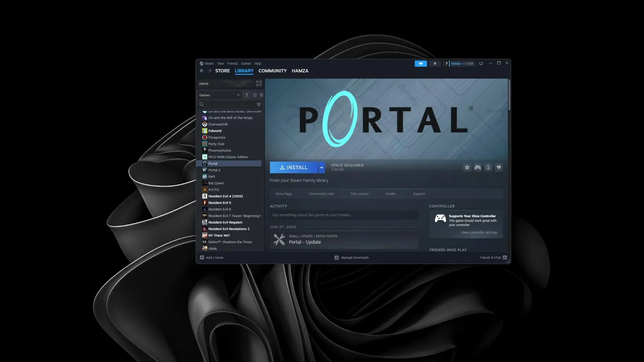Select Resident Evil Requiem entry
The height and width of the screenshot is (362, 644).
click(x=225, y=222)
